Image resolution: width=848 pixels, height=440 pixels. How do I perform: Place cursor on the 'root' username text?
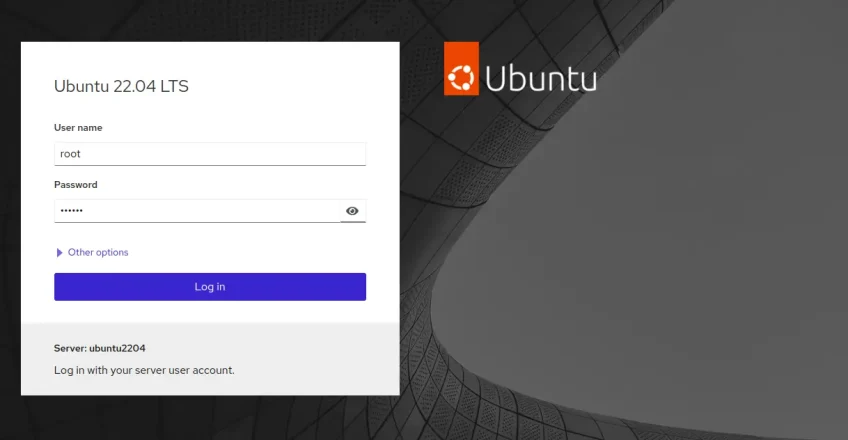pyautogui.click(x=70, y=154)
